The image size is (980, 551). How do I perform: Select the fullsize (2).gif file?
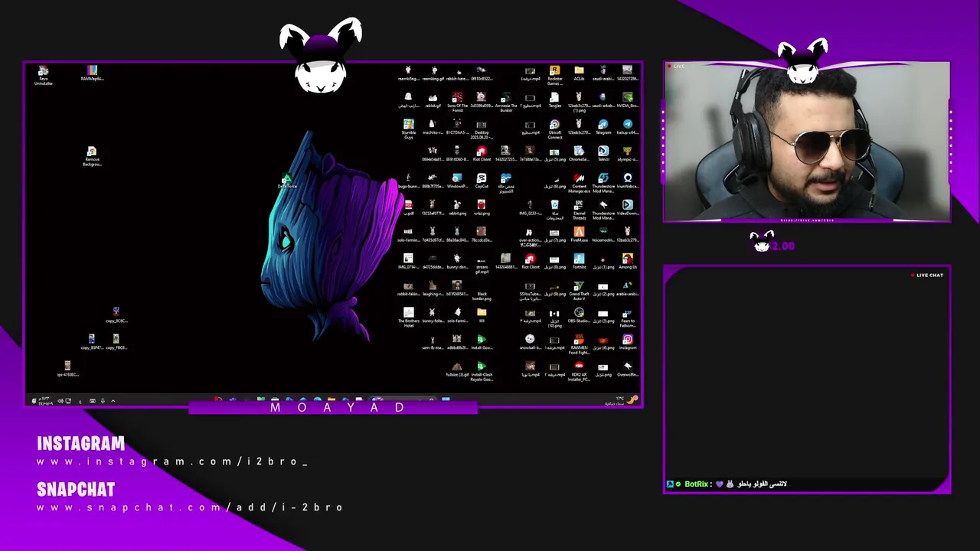[x=457, y=369]
